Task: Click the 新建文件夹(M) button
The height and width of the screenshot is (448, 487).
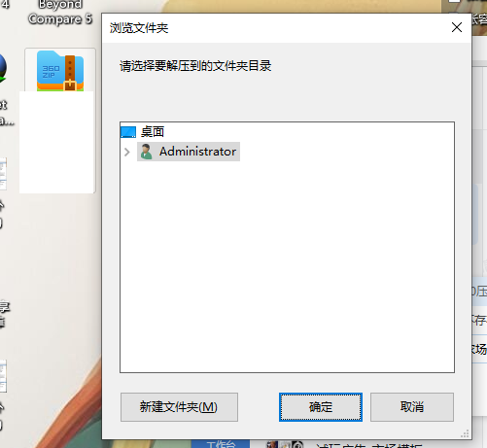Action: click(x=179, y=407)
